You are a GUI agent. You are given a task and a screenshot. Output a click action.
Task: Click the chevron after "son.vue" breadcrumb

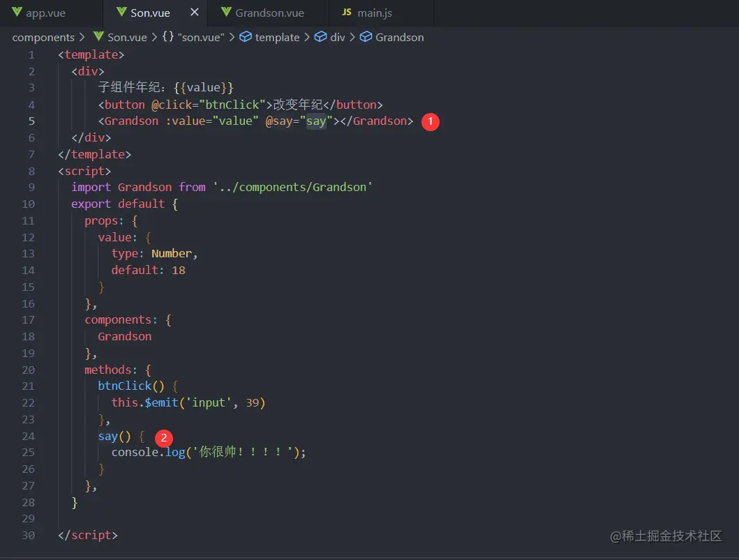point(232,37)
